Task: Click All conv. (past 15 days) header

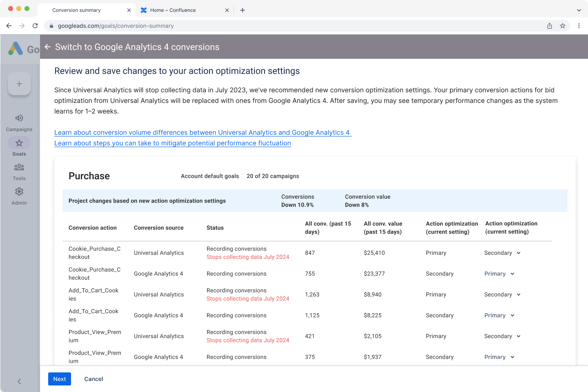Action: point(328,228)
